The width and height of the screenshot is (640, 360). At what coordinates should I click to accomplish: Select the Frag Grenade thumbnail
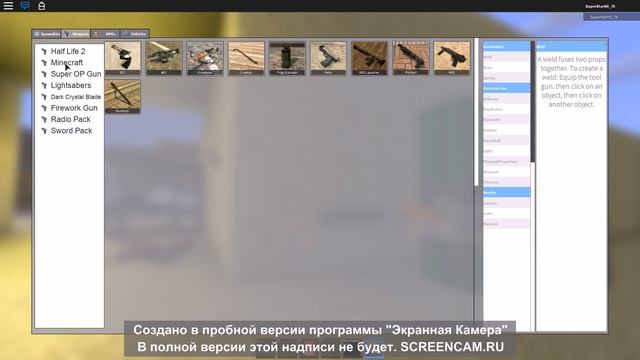click(287, 58)
